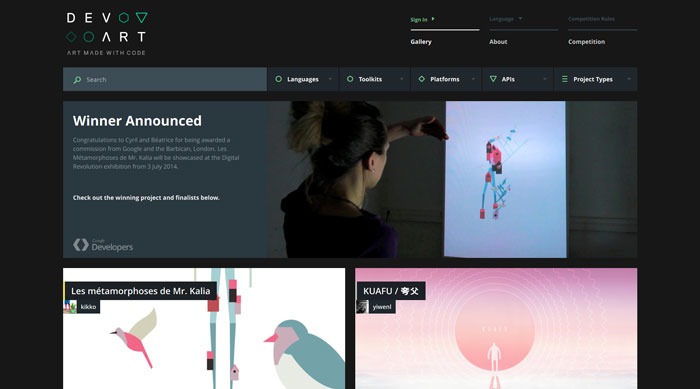
Task: Open Les métamorphoses de Mr. Kalia project
Action: click(x=141, y=291)
